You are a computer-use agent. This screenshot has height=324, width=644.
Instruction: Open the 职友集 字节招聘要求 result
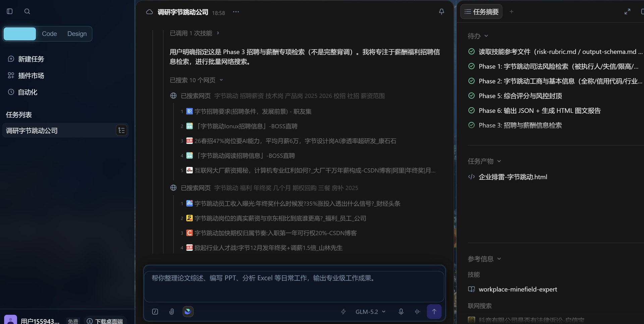pos(253,111)
